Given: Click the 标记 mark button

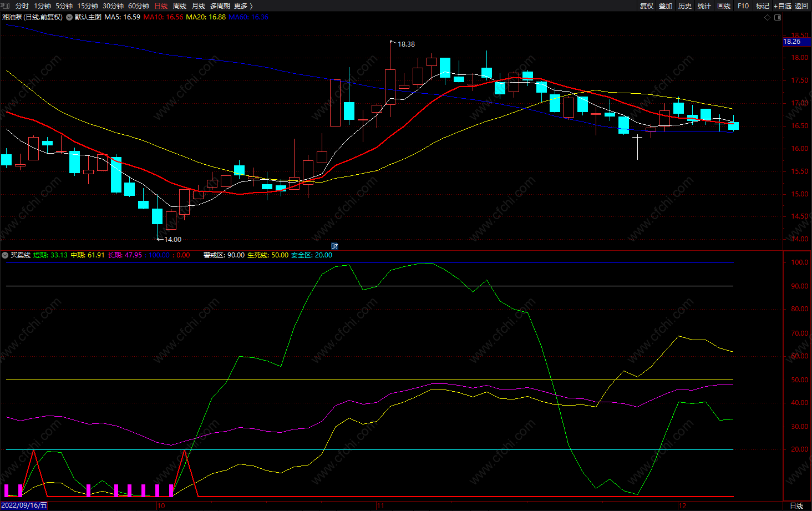Looking at the screenshot, I should [x=763, y=6].
